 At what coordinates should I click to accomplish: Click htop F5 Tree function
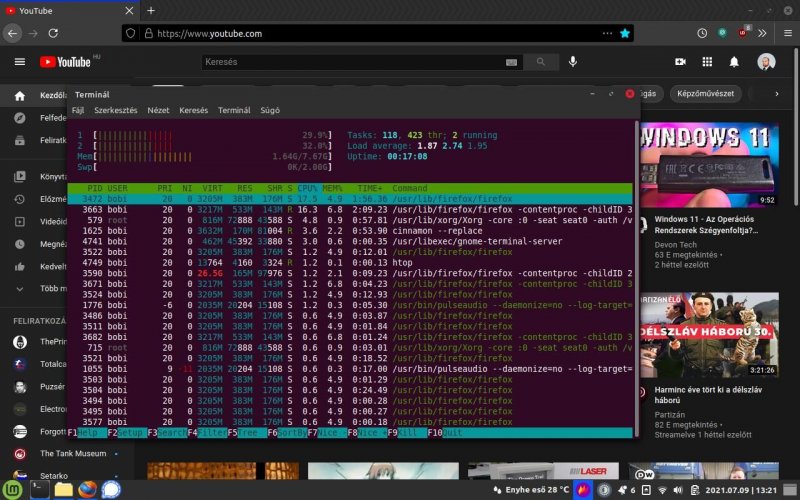pos(247,433)
